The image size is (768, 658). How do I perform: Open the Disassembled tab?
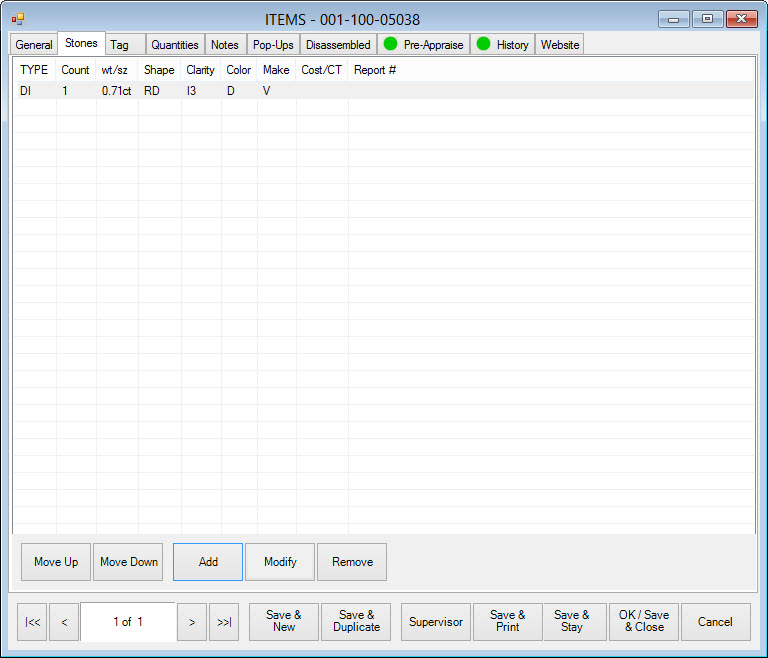click(338, 45)
